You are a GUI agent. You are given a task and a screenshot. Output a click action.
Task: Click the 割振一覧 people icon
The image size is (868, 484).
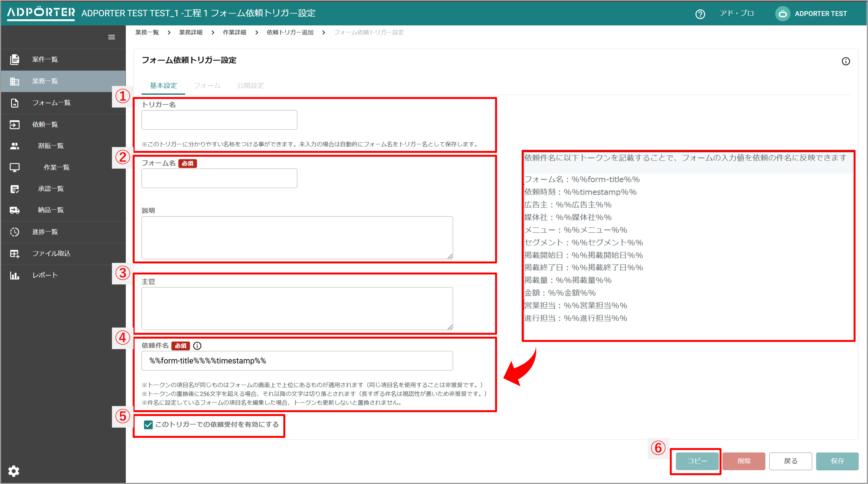[14, 146]
